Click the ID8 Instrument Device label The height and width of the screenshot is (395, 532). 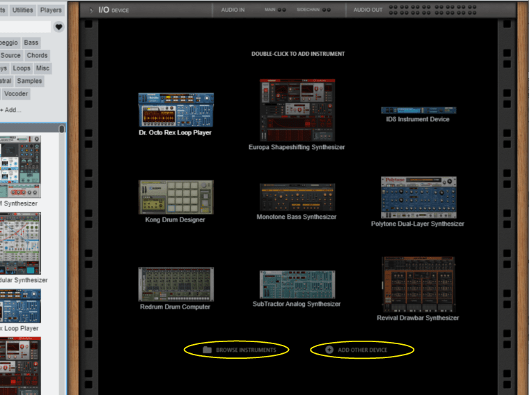click(x=418, y=119)
